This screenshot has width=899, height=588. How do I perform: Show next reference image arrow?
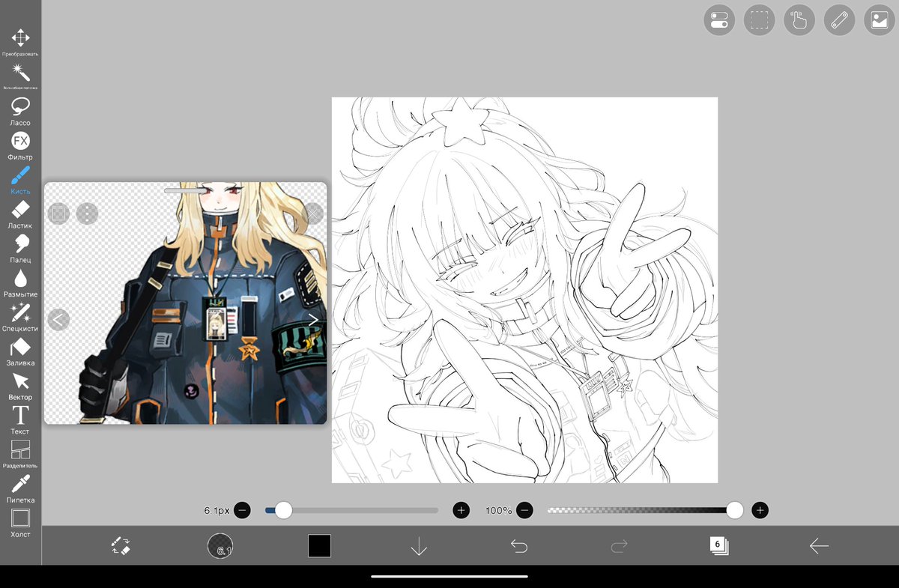[x=313, y=320]
